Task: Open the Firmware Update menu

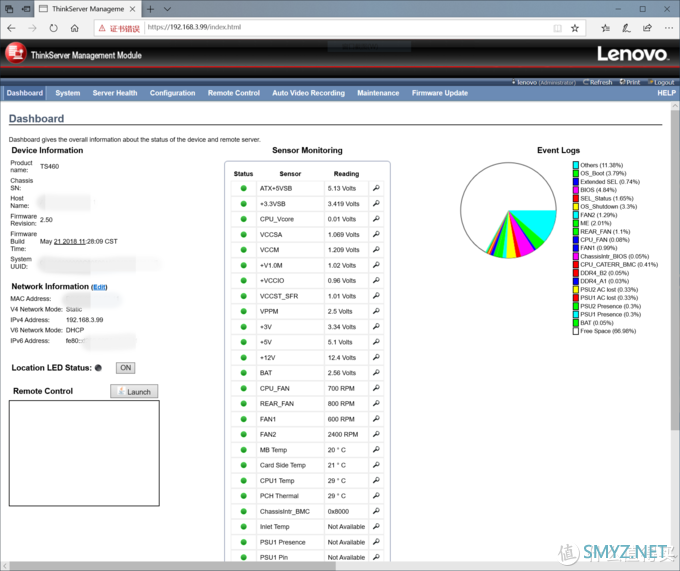Action: tap(440, 93)
